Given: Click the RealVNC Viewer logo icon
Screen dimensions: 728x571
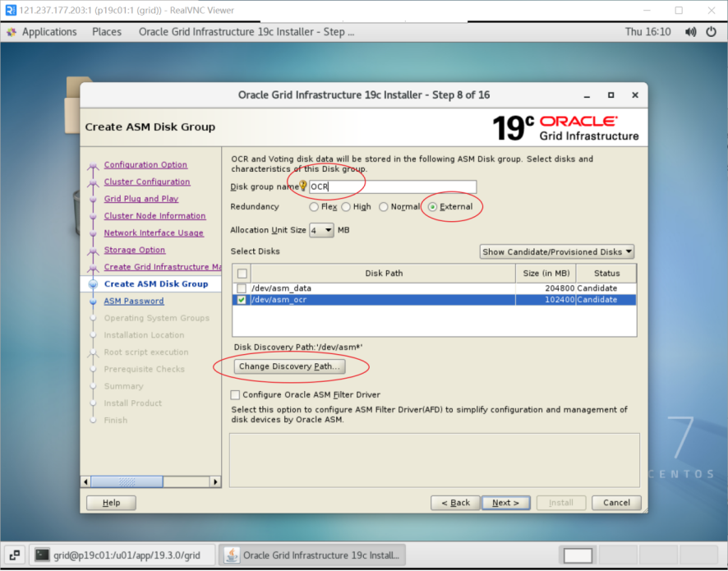Looking at the screenshot, I should 10,10.
